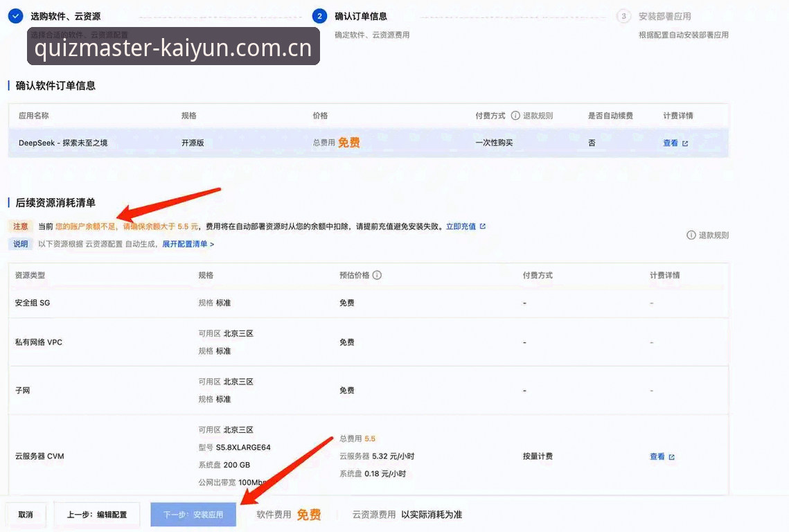
Task: Click external link icon after 立即充值
Action: [483, 226]
